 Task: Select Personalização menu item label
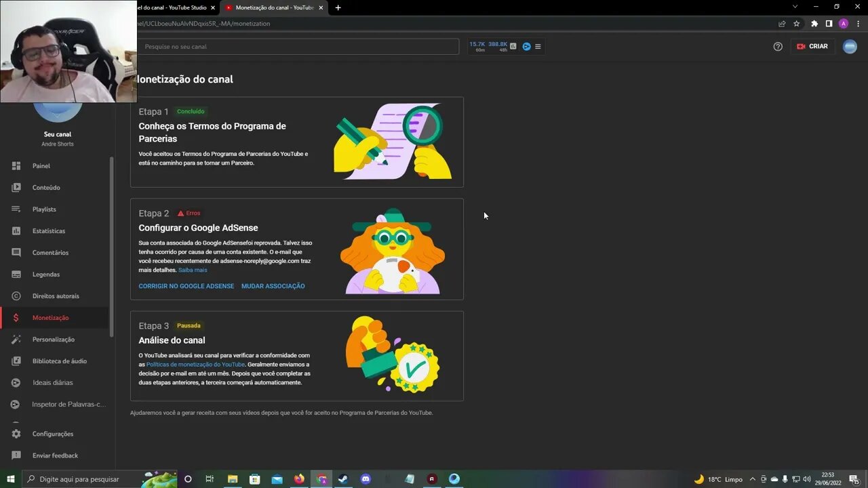coord(54,340)
